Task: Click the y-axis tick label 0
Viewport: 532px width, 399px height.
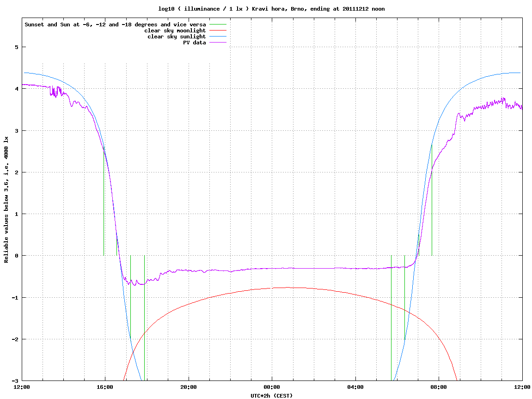Action: tap(16, 256)
